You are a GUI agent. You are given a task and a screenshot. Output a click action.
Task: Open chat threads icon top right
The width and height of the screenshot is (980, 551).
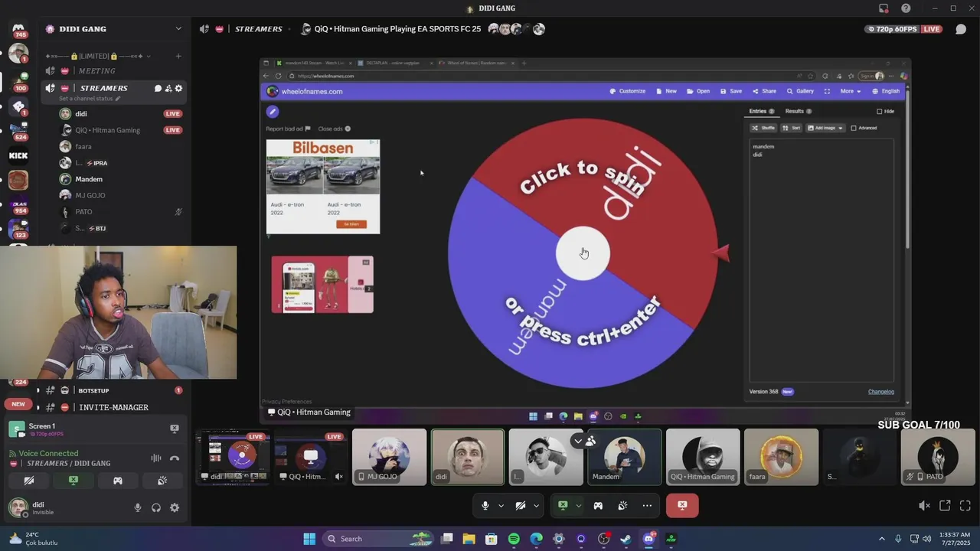point(961,29)
